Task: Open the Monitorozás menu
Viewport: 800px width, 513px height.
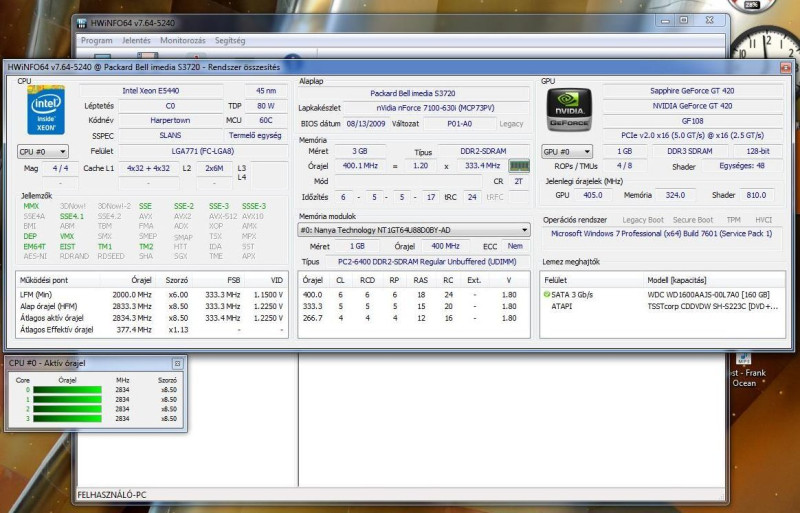Action: tap(183, 40)
